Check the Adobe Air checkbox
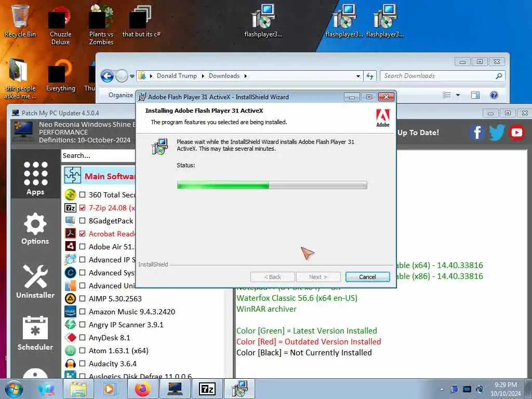This screenshot has height=399, width=532. [x=83, y=247]
